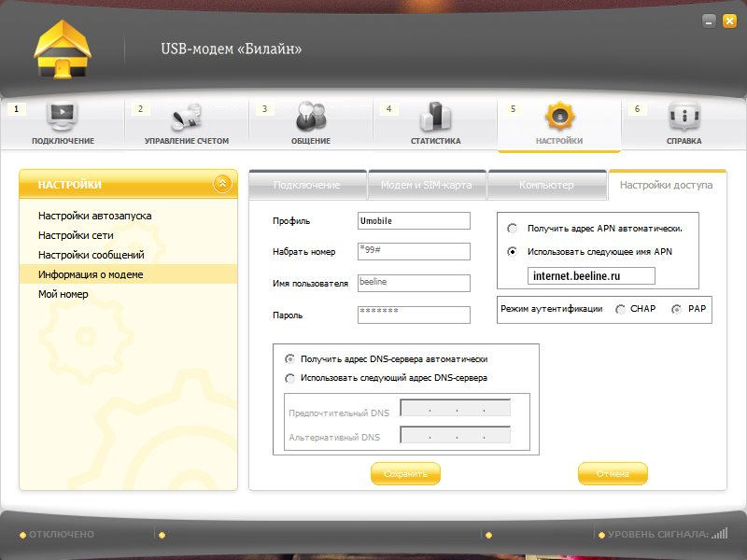Click the Настройки gear icon
This screenshot has height=560, width=747.
[x=559, y=118]
